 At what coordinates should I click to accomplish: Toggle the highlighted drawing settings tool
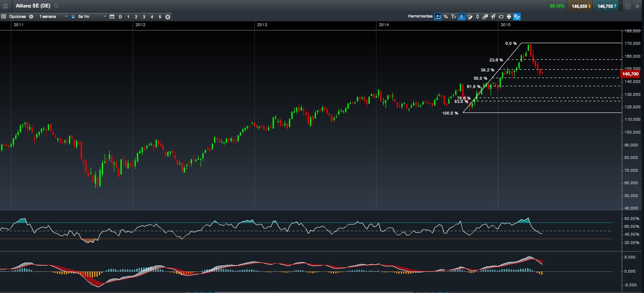(516, 17)
